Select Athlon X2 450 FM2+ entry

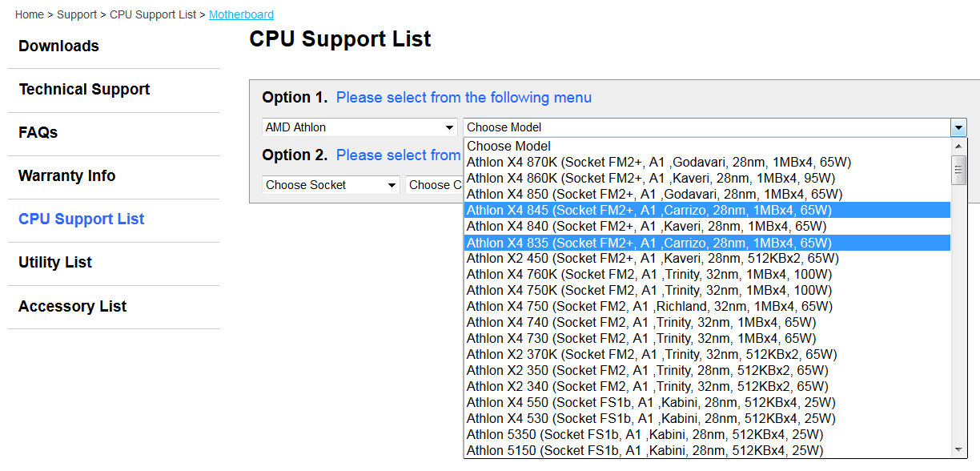[x=653, y=258]
